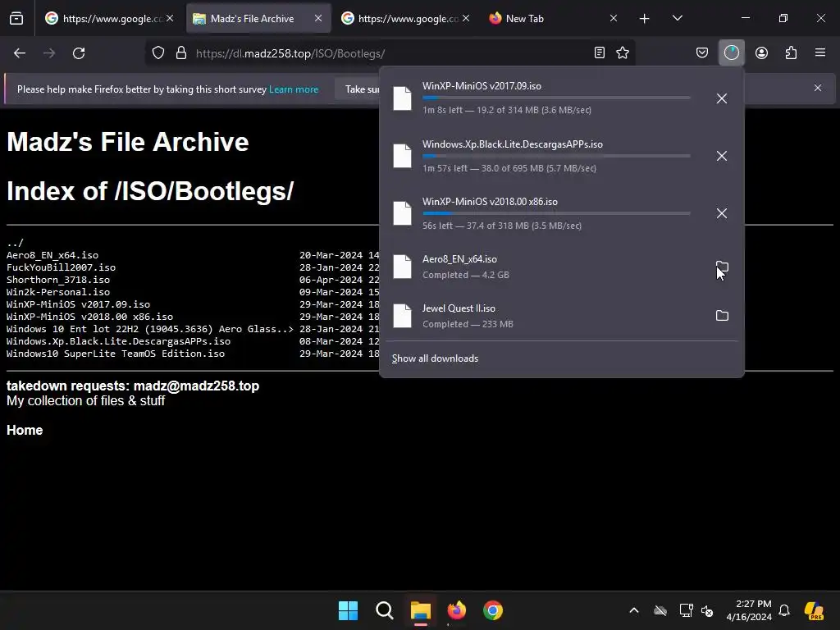Open Home link at page bottom
Image resolution: width=840 pixels, height=630 pixels.
[x=25, y=430]
